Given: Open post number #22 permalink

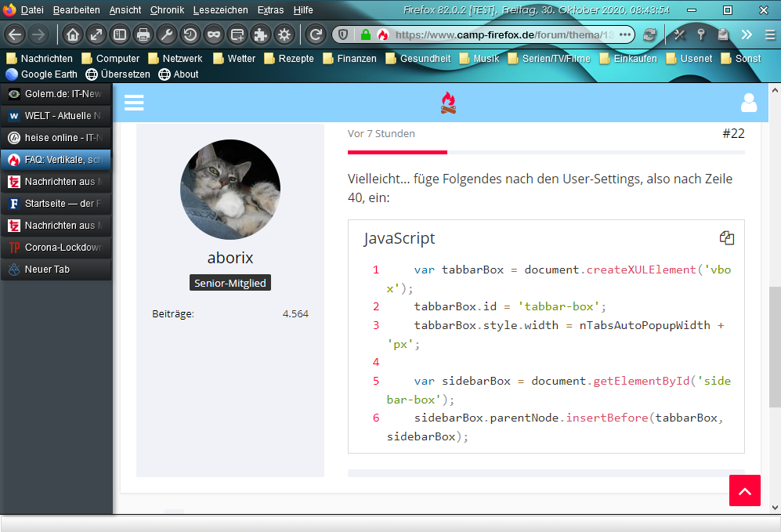Looking at the screenshot, I should pos(733,133).
